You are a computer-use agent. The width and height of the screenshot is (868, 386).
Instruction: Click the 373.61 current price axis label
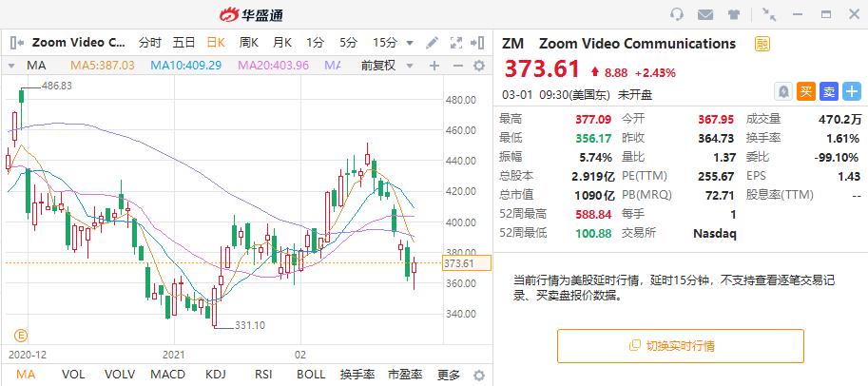467,263
